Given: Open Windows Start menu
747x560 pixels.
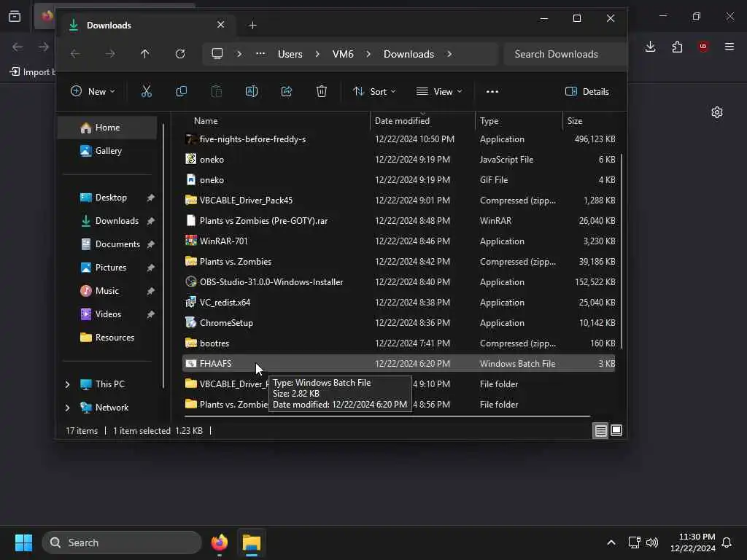Looking at the screenshot, I should click(x=23, y=542).
